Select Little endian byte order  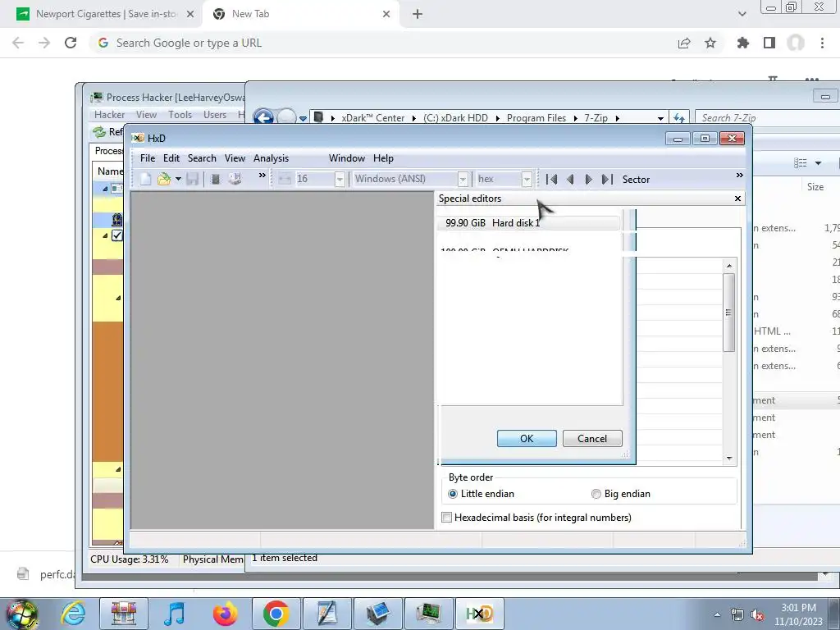click(x=453, y=494)
